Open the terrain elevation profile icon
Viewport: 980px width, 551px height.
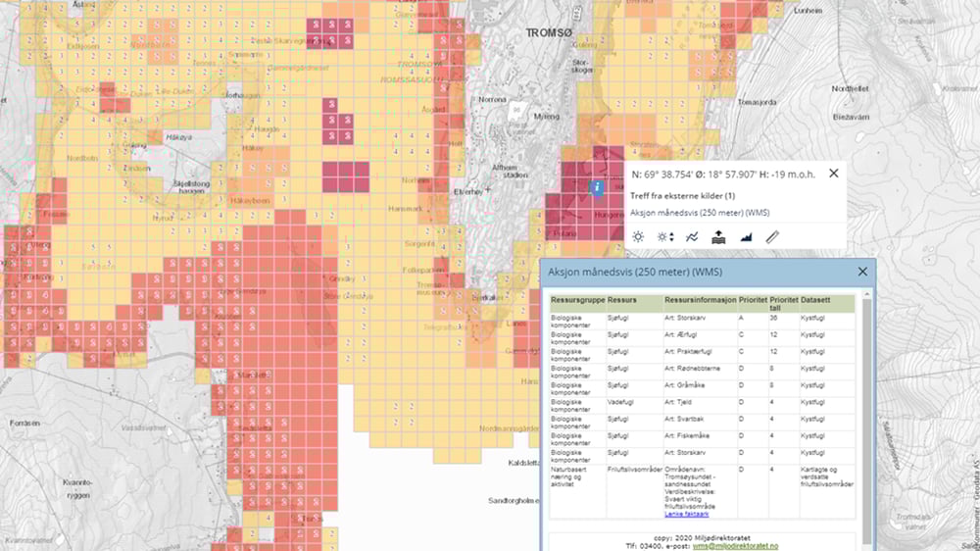745,236
